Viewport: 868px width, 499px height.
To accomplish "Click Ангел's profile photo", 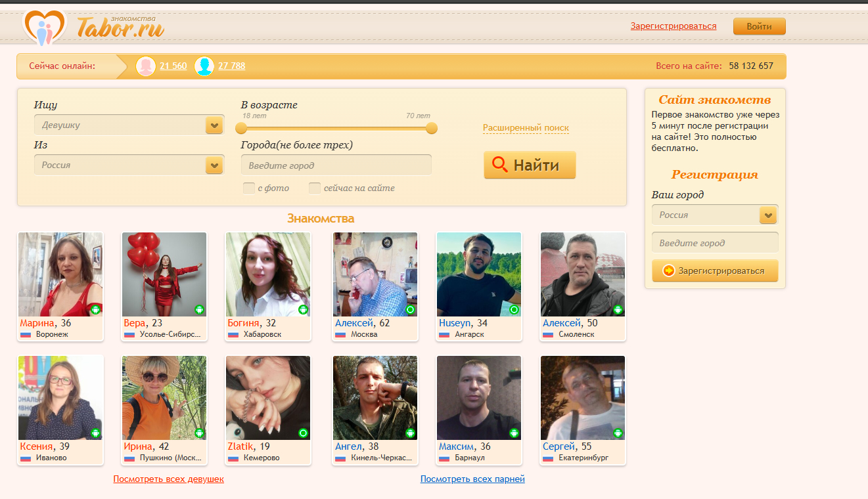I will click(375, 398).
